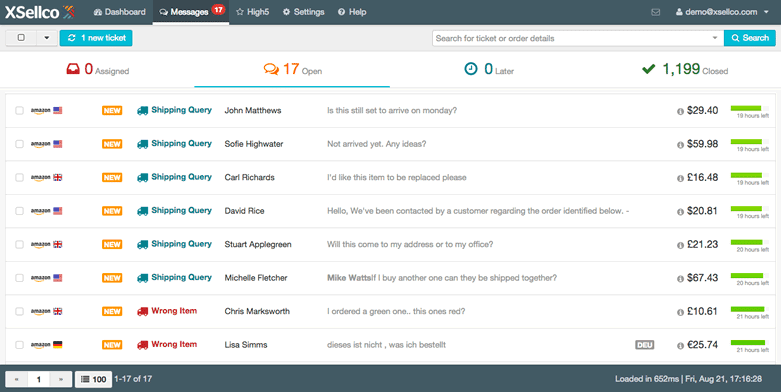Viewport: 781px width, 392px height.
Task: Toggle the select-all checkbox in toolbar
Action: 21,38
